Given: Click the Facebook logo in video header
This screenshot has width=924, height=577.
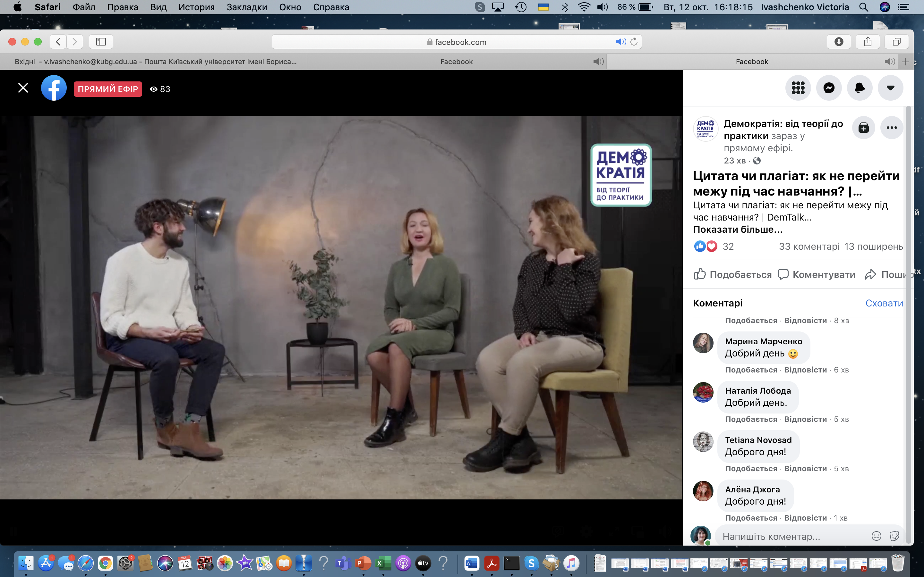Looking at the screenshot, I should pos(54,88).
